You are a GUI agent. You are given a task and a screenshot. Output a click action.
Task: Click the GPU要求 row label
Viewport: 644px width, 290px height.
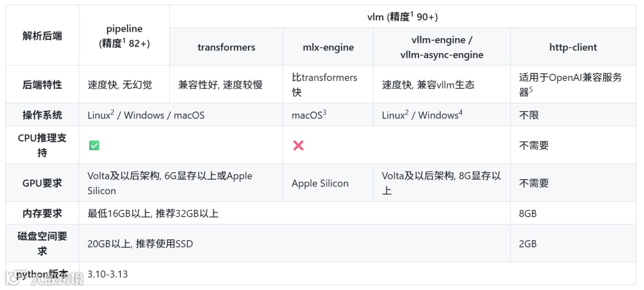click(x=42, y=183)
